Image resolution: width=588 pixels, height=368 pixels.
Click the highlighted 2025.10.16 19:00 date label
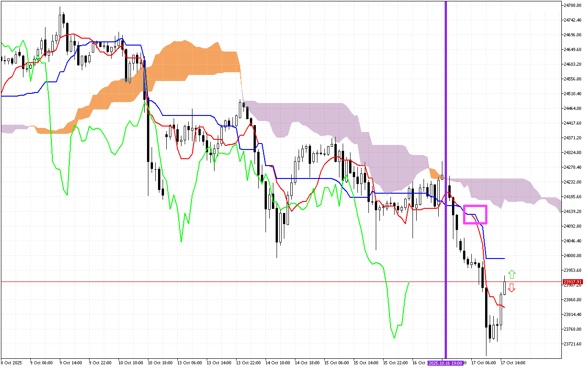click(445, 362)
